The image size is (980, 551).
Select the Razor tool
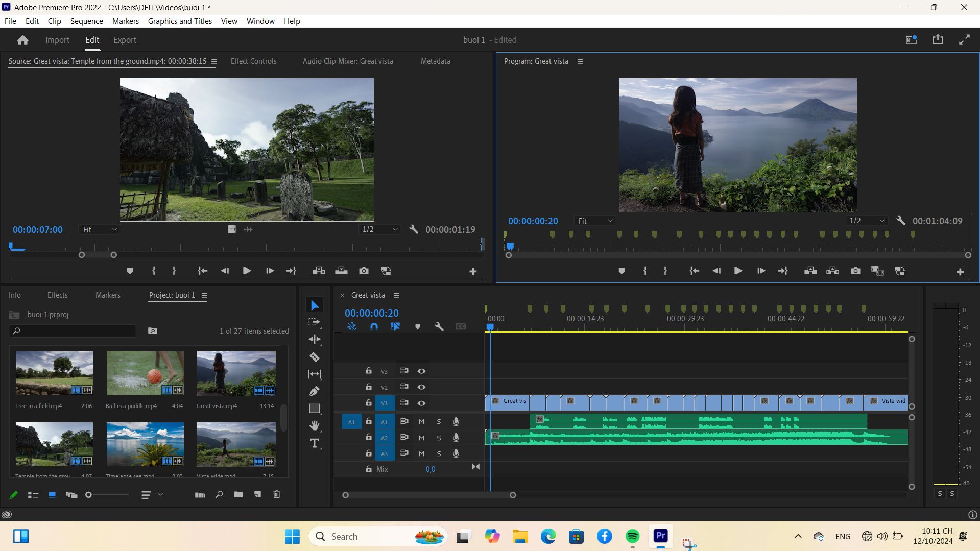click(x=315, y=357)
